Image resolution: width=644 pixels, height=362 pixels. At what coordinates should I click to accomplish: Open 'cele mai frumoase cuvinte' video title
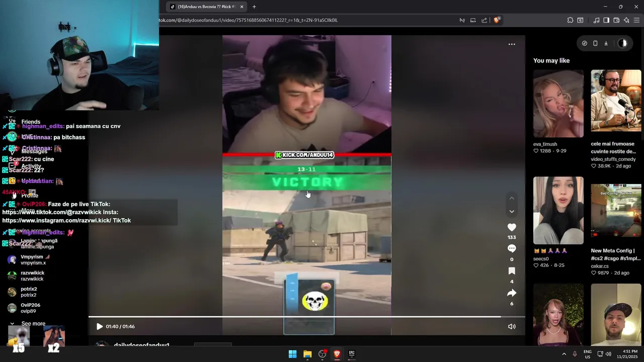(614, 148)
